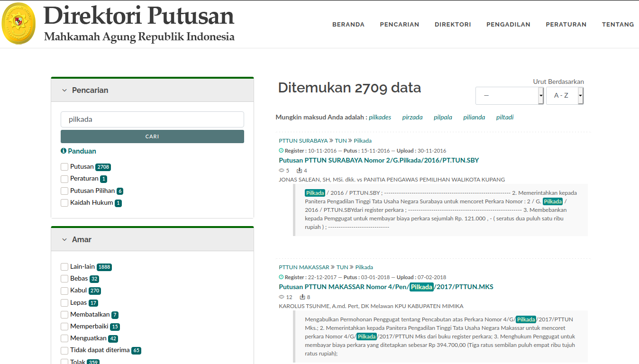Click the CARI search button
Viewport: 639px width, 364px height.
152,136
